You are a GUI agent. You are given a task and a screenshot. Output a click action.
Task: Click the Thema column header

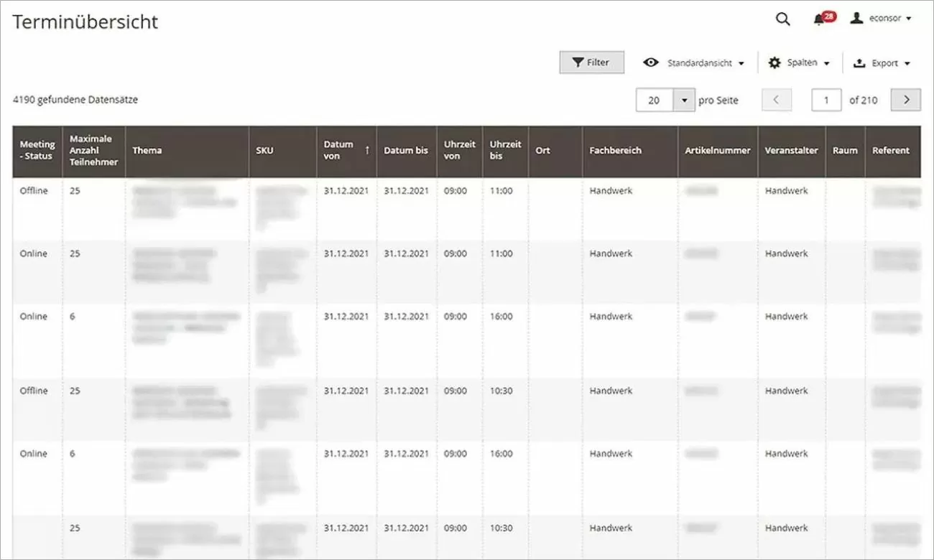(x=147, y=151)
